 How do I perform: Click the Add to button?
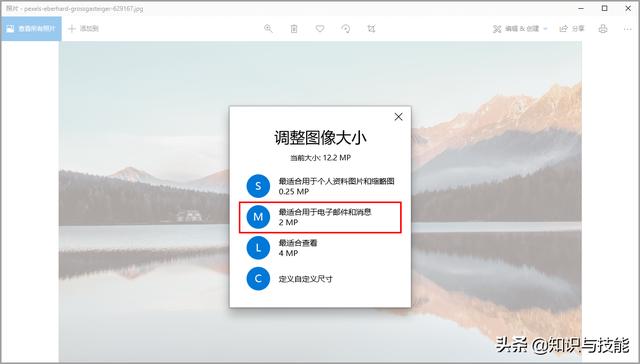(83, 29)
